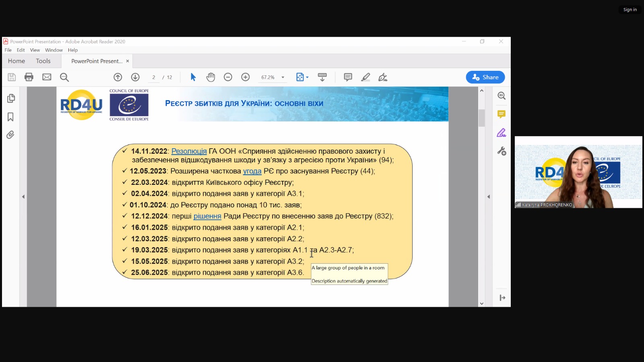Click the vertical scrollbar thumb

[x=481, y=118]
